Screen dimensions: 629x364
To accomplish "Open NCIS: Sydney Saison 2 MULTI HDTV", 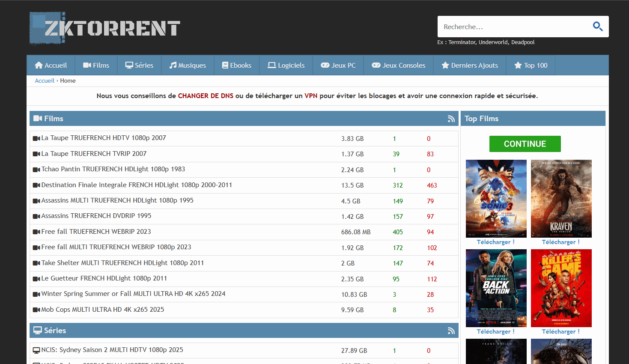I will pyautogui.click(x=112, y=350).
